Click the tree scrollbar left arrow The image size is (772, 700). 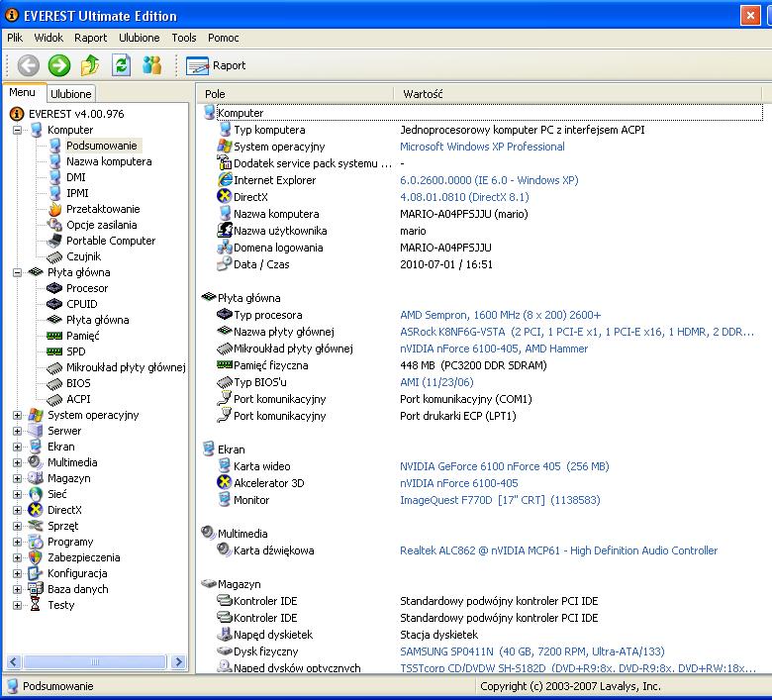pyautogui.click(x=13, y=661)
